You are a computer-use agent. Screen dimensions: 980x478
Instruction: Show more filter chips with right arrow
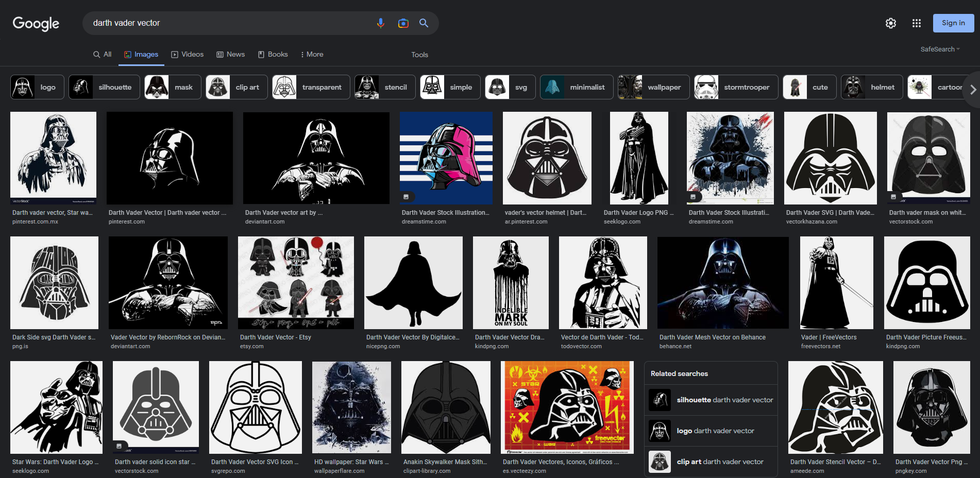(973, 90)
